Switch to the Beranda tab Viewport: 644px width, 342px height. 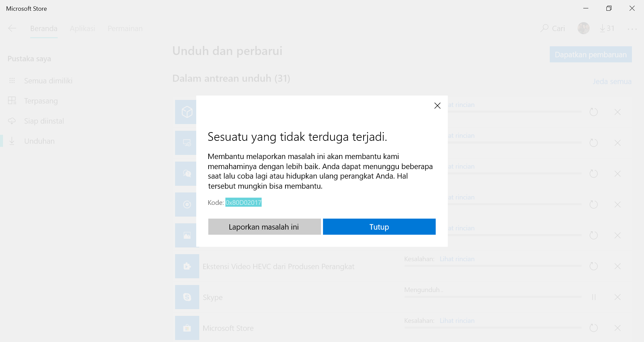coord(44,28)
